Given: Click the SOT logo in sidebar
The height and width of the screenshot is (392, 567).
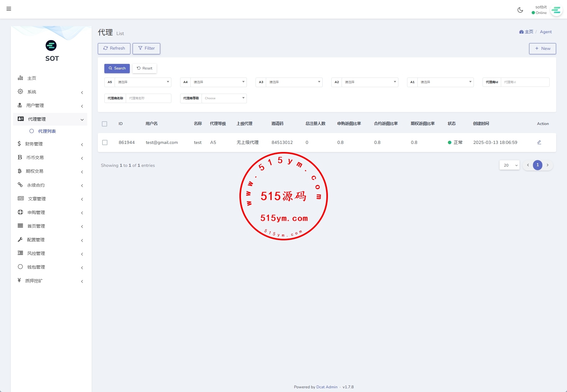Looking at the screenshot, I should click(51, 46).
